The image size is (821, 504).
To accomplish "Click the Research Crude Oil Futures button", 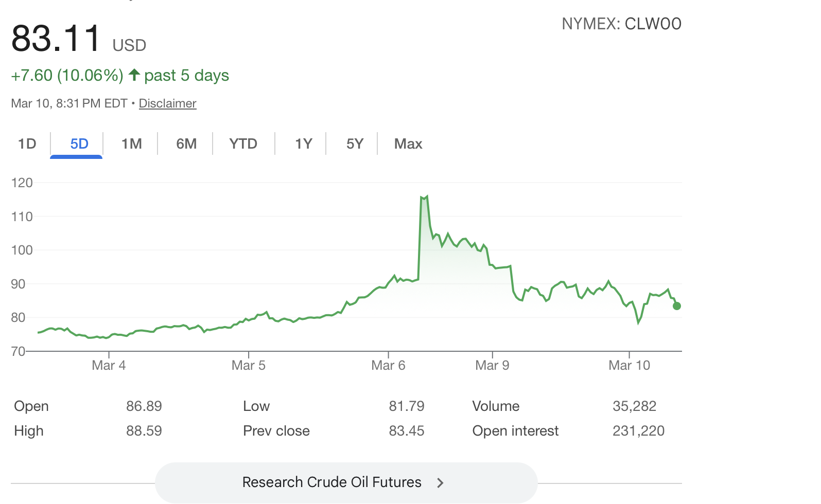I will pos(332,482).
